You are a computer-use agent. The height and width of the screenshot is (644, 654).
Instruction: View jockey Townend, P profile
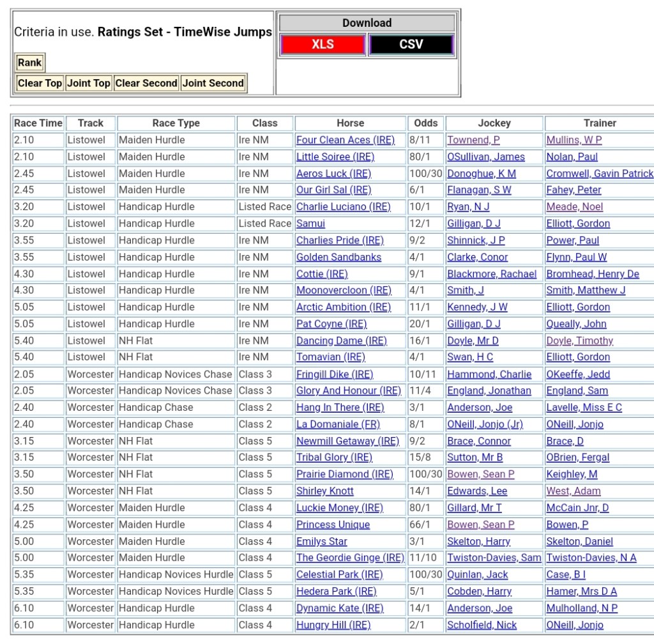click(x=473, y=140)
